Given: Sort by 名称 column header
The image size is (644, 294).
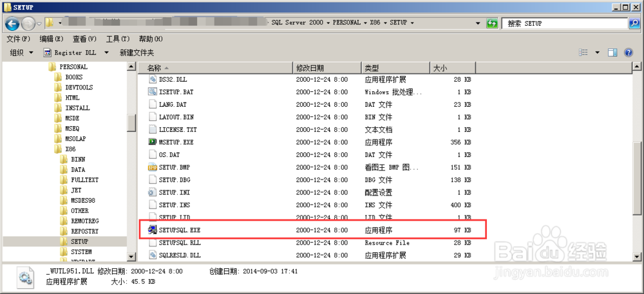Looking at the screenshot, I should click(x=215, y=68).
